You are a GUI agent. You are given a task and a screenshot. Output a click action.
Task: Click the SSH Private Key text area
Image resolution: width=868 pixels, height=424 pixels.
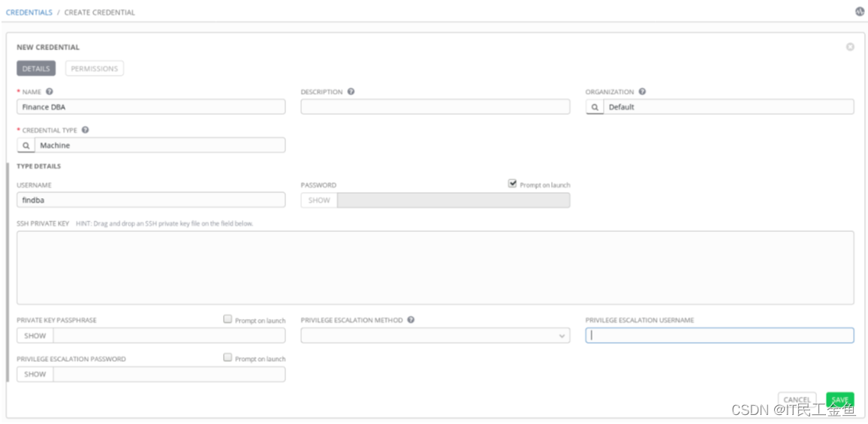pyautogui.click(x=435, y=268)
